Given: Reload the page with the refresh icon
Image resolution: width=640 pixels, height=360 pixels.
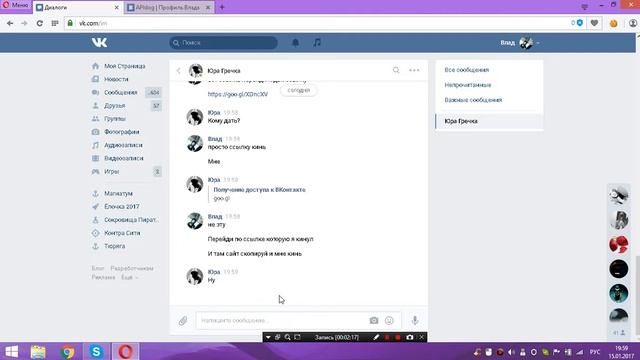Looking at the screenshot, I should 40,23.
